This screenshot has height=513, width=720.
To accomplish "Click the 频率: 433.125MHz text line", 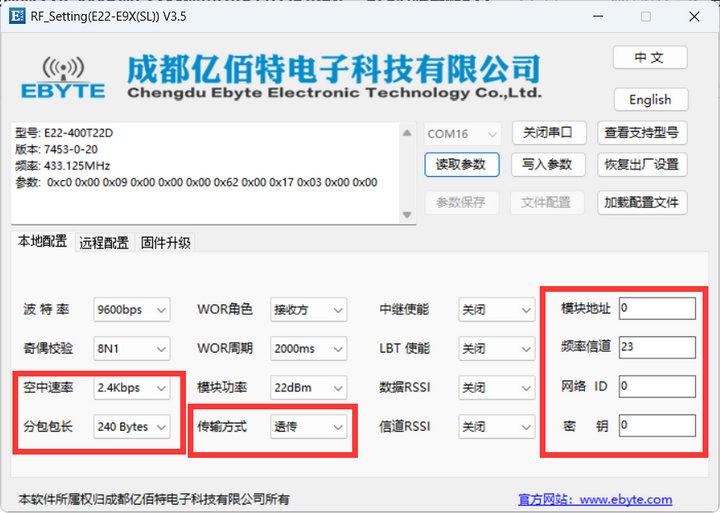I will [x=62, y=166].
